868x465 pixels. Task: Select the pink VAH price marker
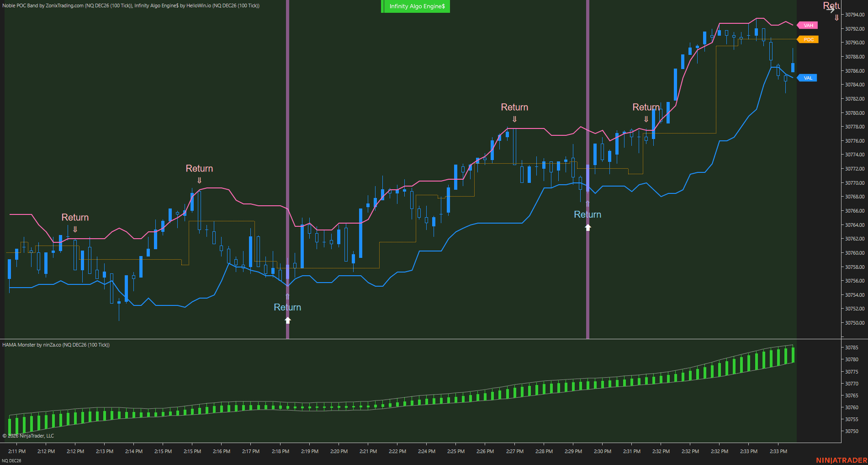[807, 25]
